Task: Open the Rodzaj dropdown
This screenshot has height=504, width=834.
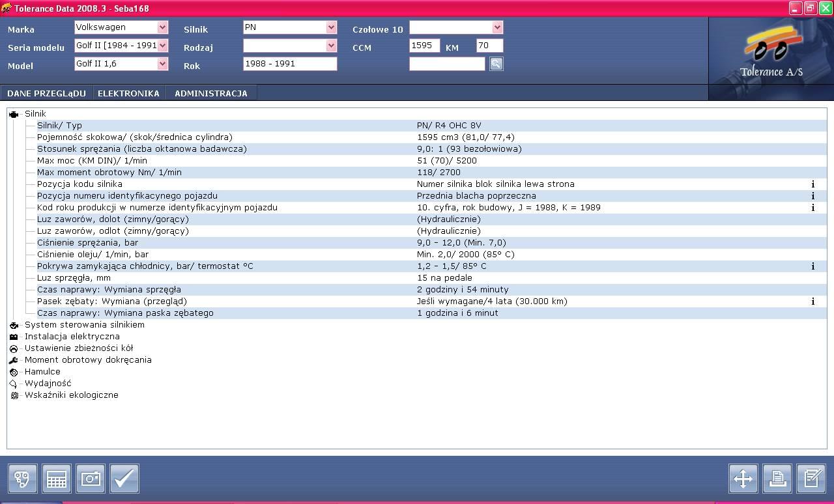Action: pyautogui.click(x=331, y=46)
